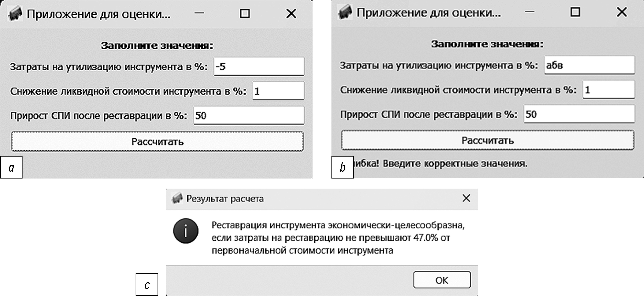Click the round info icon in the result dialog
Screen dimensions: 644x298
[x=186, y=231]
